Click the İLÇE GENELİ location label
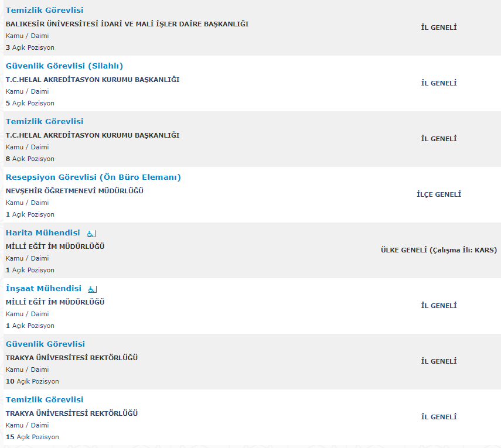 pos(439,194)
